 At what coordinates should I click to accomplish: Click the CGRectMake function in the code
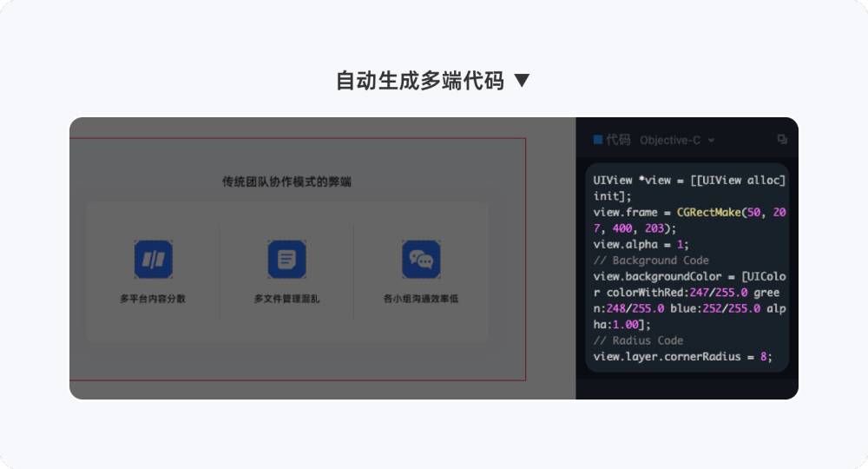(x=708, y=212)
